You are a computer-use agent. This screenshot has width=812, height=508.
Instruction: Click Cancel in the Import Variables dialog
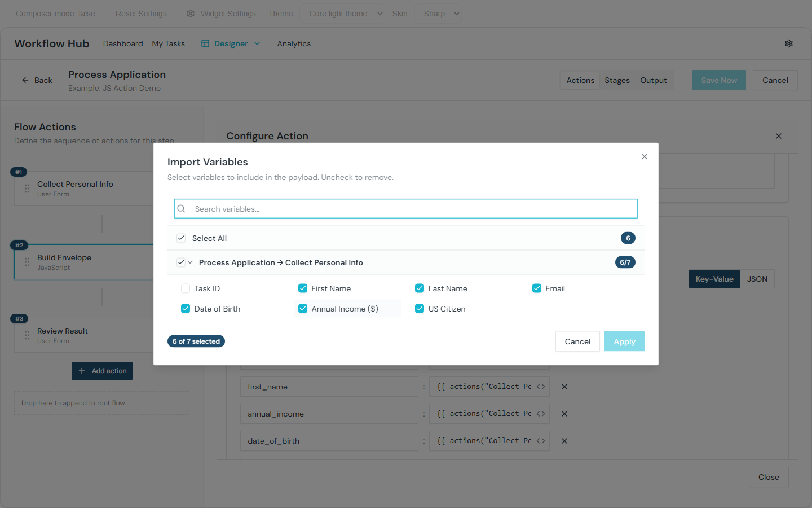(x=577, y=341)
